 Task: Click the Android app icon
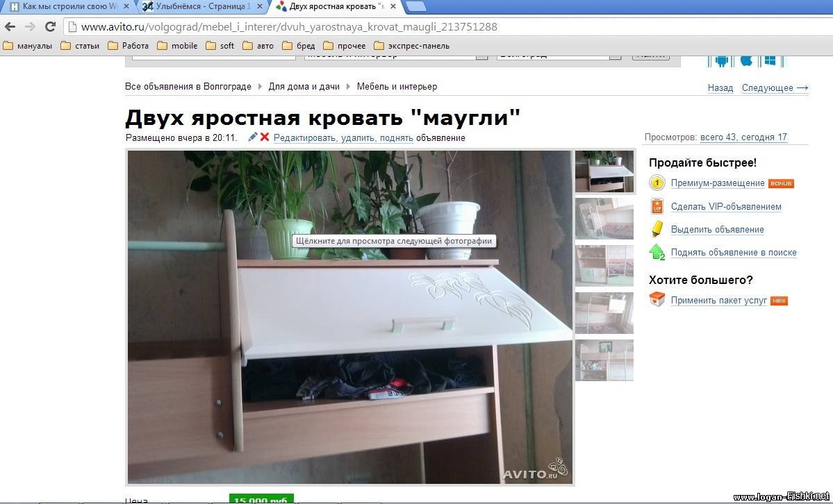[x=721, y=60]
